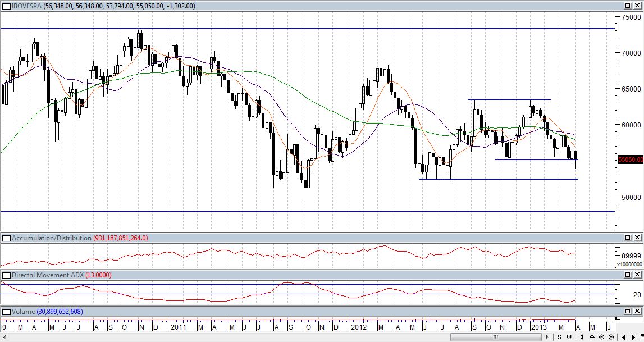644x342 pixels.
Task: Click the red 55050.00 price label
Action: [x=630, y=160]
